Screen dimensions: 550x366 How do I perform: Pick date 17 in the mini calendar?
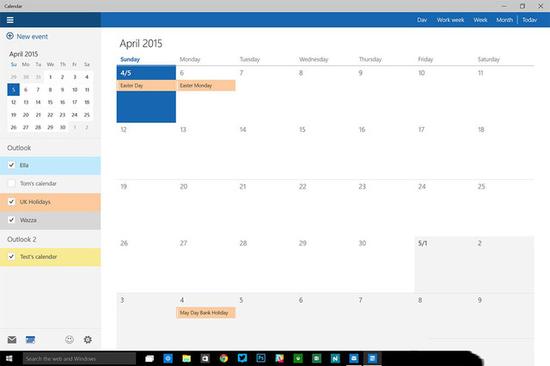coord(75,102)
